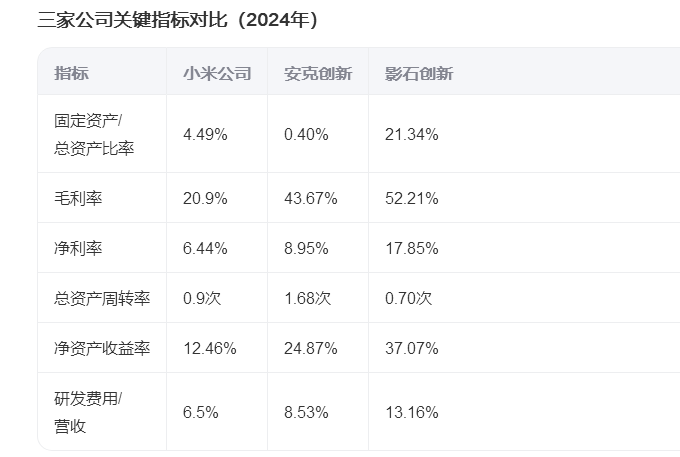Click the title 三家公司关键指标对比（2024年）
Image resolution: width=680 pixels, height=457 pixels.
tap(178, 20)
